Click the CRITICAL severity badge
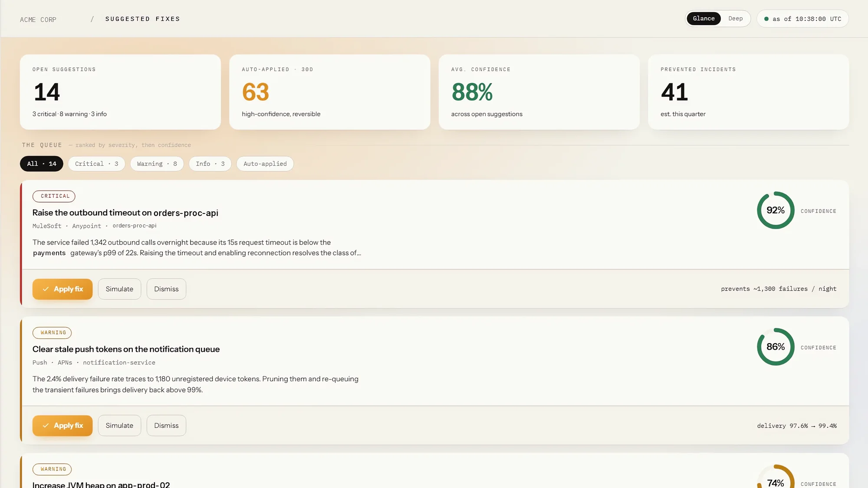 click(x=54, y=196)
